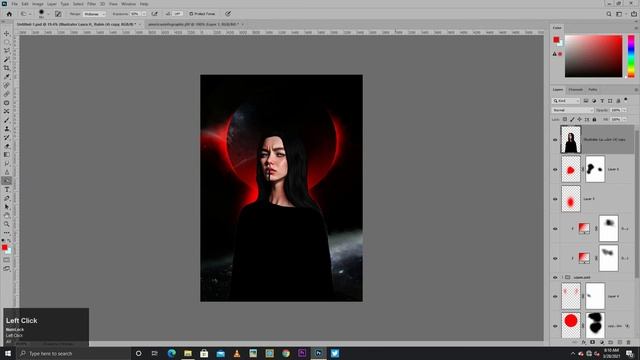This screenshot has height=360, width=640.
Task: Create a new adjustment layer icon
Action: click(602, 342)
